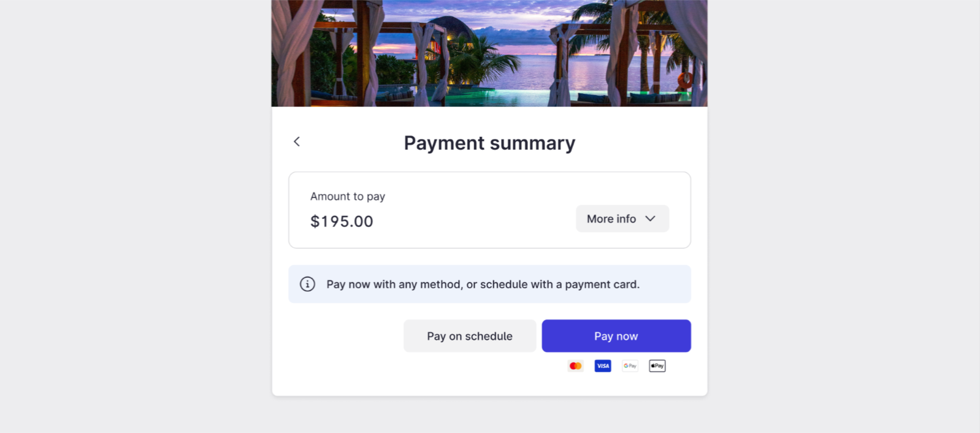
Task: Click the resort photo at the top
Action: point(489,52)
